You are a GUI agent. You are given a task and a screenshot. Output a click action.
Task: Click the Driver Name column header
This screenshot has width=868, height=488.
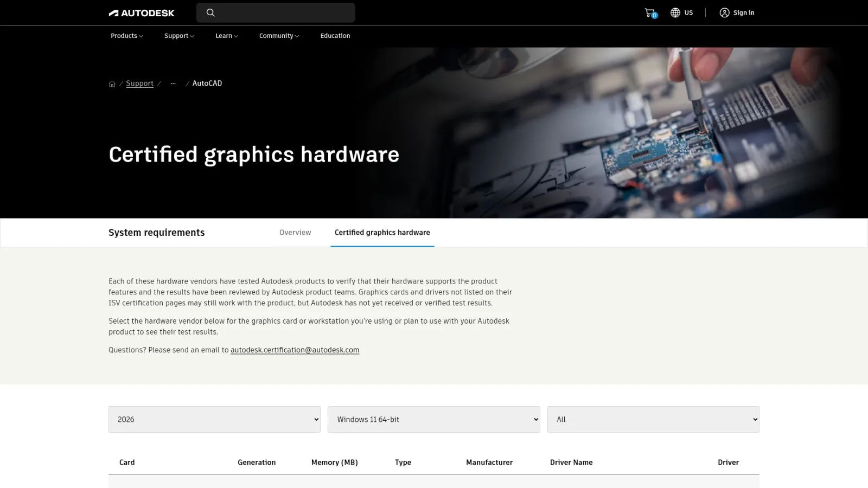(571, 463)
